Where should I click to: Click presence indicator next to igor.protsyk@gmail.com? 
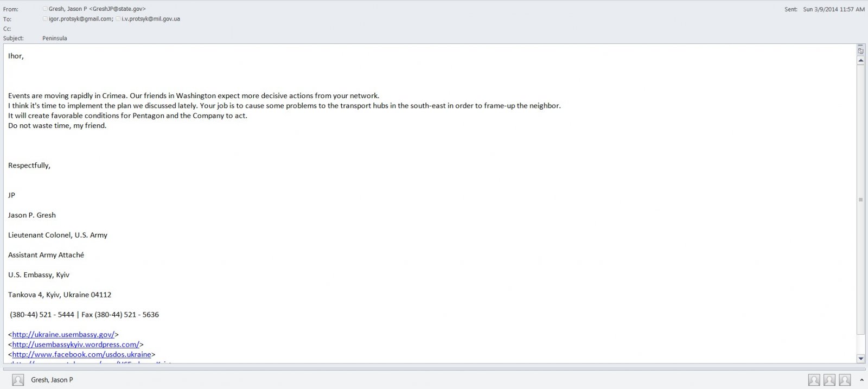coord(45,18)
